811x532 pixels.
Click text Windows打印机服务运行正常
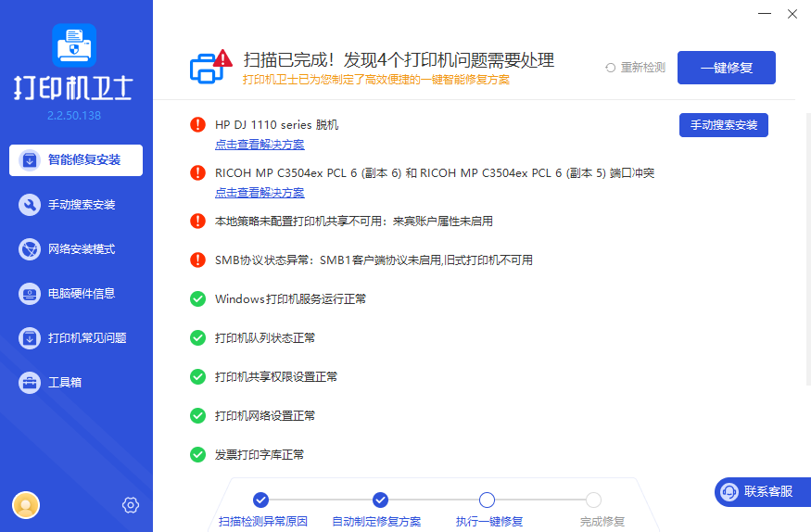(x=290, y=298)
